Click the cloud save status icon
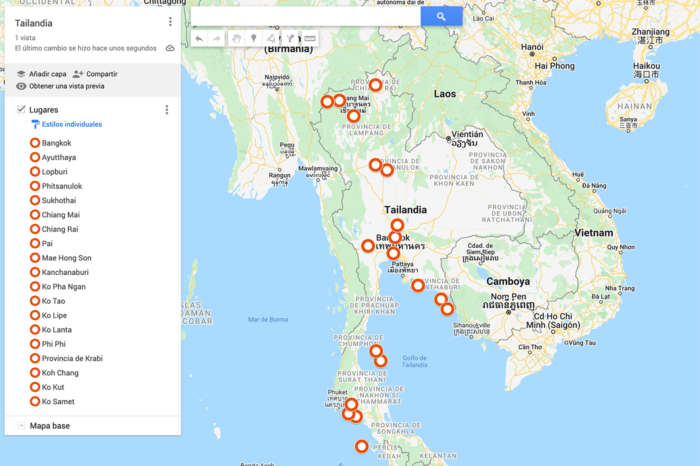Image resolution: width=700 pixels, height=466 pixels. (170, 48)
